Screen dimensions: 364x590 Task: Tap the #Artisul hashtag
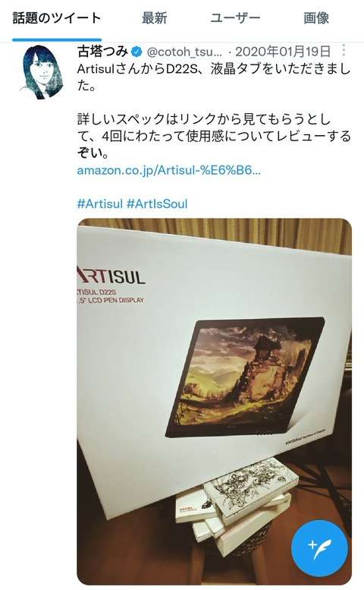[x=100, y=204]
